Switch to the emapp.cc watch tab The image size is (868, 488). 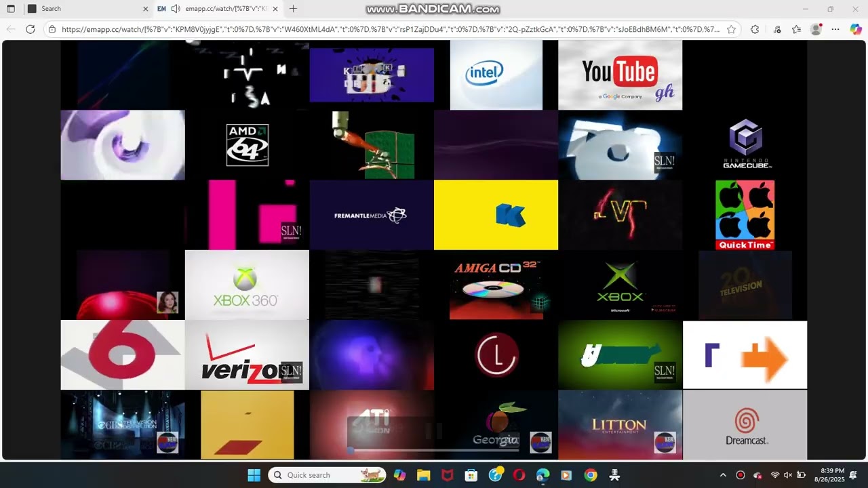[217, 9]
